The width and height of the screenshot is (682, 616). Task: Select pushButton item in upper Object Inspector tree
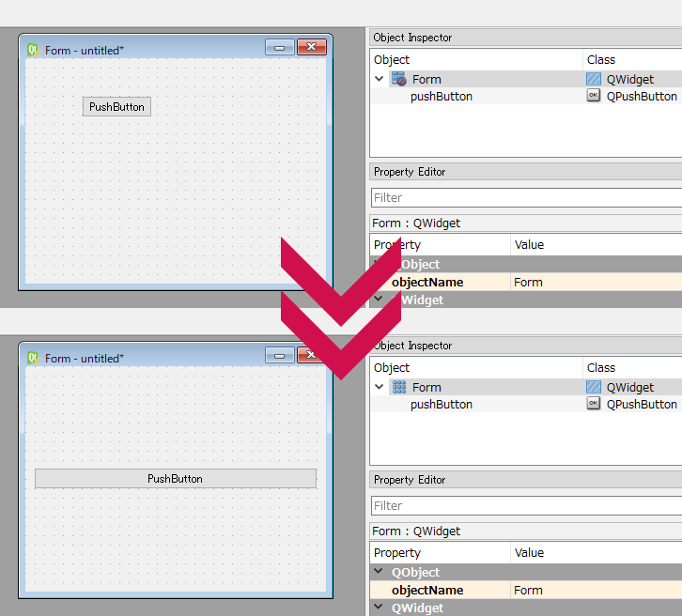(x=441, y=97)
